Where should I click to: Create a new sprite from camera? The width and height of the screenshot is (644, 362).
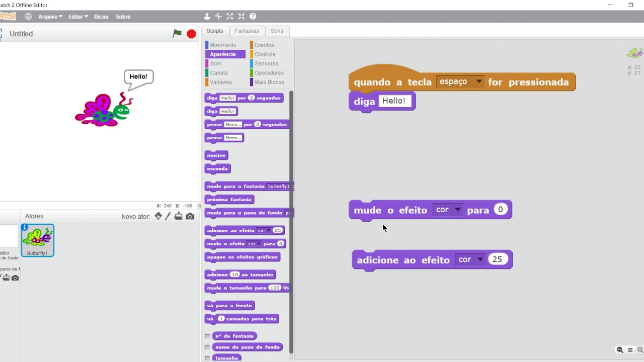click(x=190, y=216)
